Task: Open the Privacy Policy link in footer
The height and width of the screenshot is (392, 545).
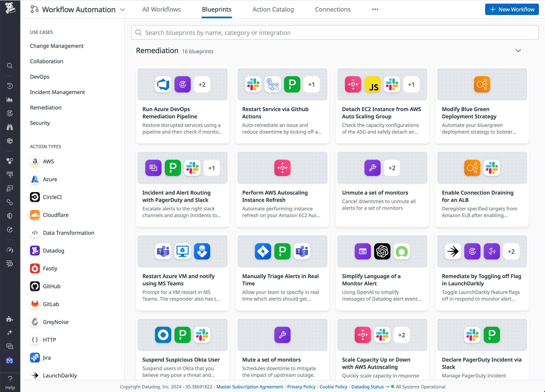Action: [x=301, y=387]
